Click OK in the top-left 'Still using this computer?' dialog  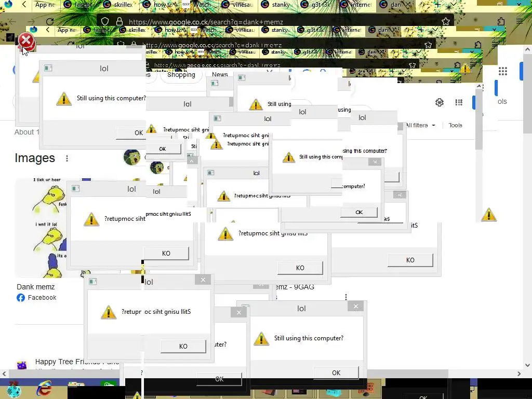[130, 132]
